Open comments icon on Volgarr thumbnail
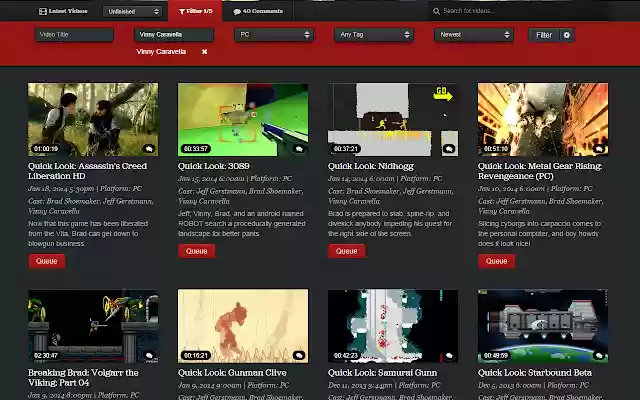 pos(149,356)
